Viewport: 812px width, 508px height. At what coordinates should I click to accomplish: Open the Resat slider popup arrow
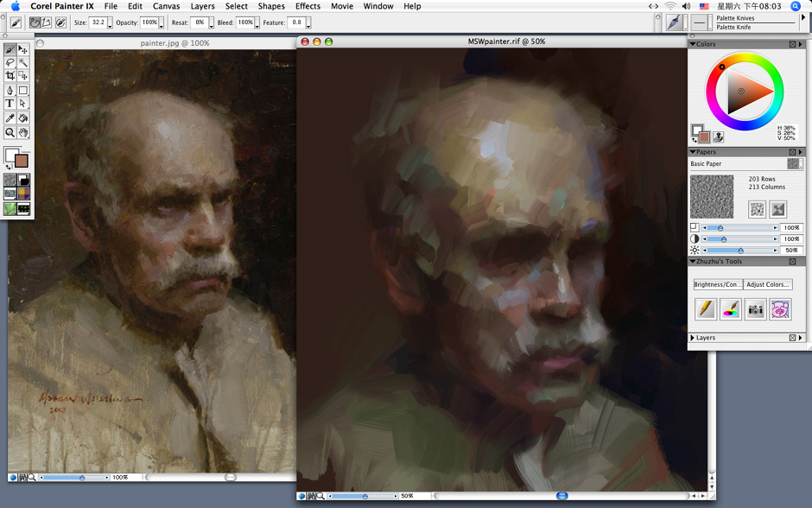211,23
